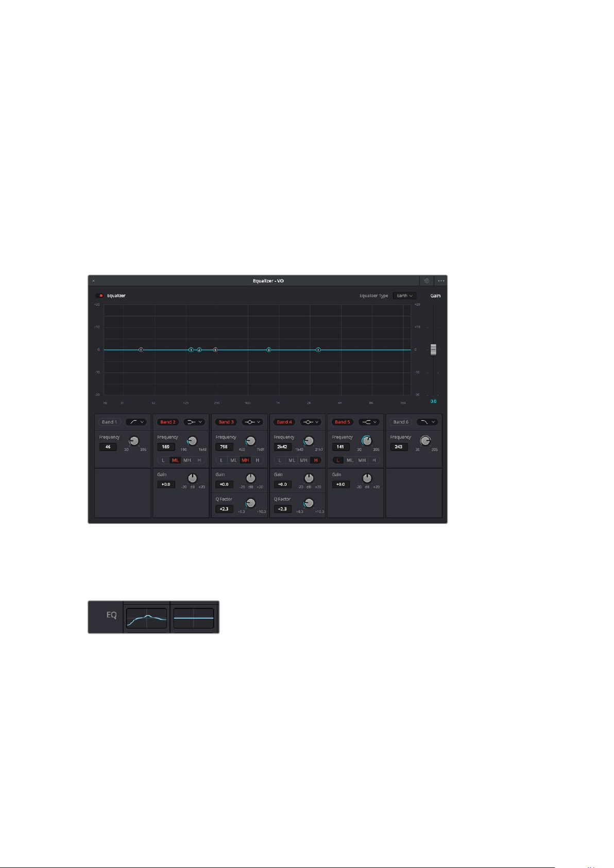Click Band 1 Frequency field showing 46

(108, 447)
